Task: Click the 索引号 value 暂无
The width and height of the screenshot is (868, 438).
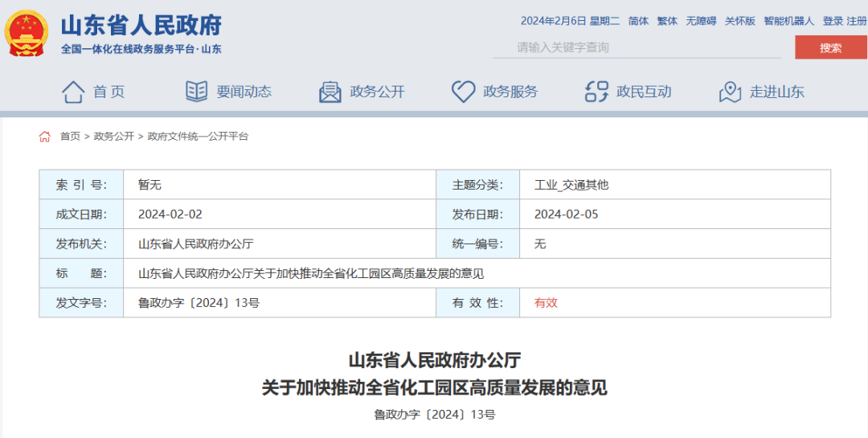Action: tap(150, 185)
